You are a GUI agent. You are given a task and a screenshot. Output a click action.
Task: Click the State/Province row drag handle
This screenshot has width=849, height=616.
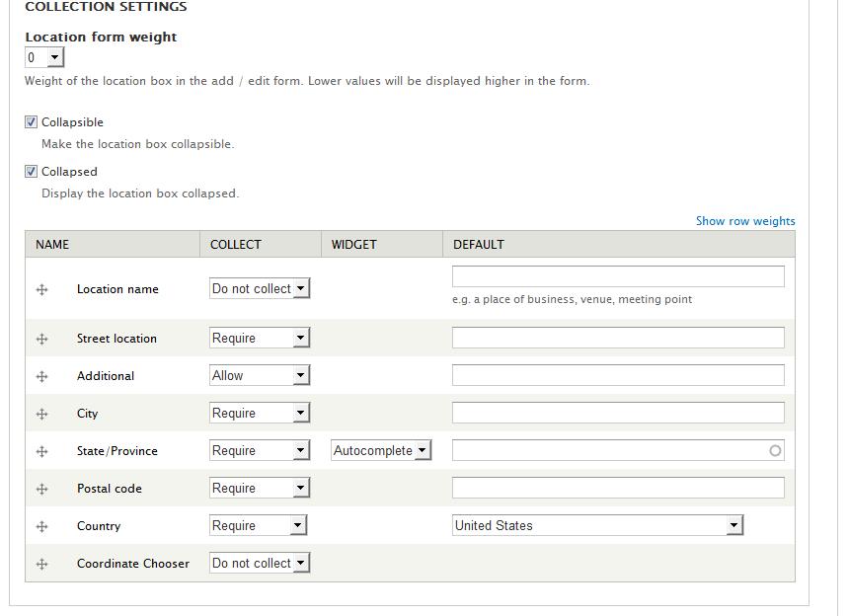[42, 451]
